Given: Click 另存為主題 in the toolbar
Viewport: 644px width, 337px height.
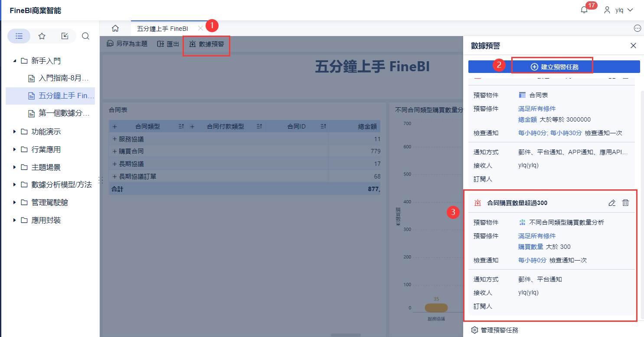Looking at the screenshot, I should [x=127, y=44].
